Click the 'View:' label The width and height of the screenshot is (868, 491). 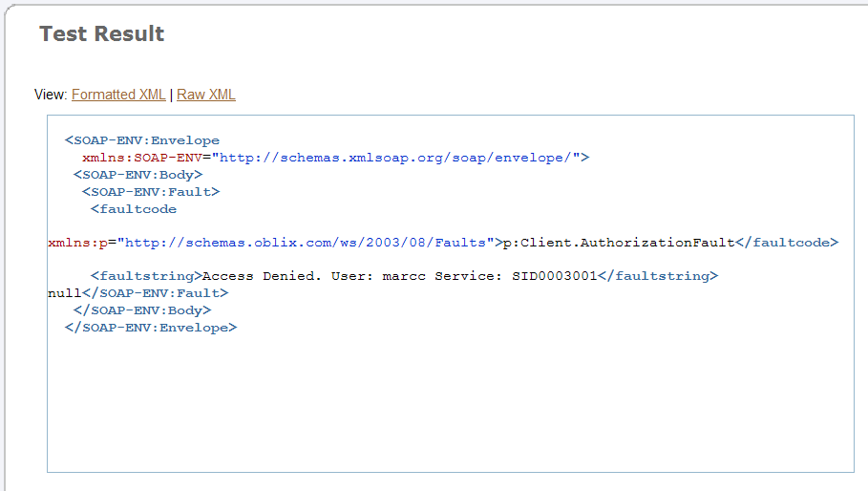[x=51, y=95]
